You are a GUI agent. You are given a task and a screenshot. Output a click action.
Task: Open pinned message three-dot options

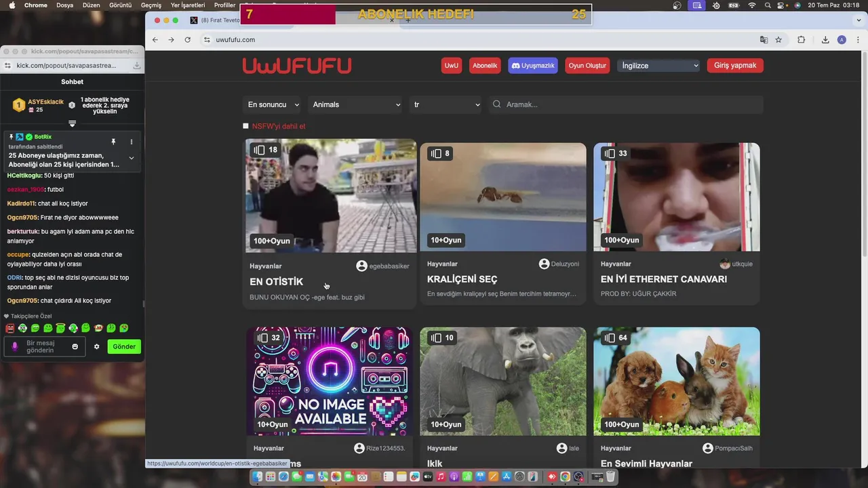click(131, 142)
